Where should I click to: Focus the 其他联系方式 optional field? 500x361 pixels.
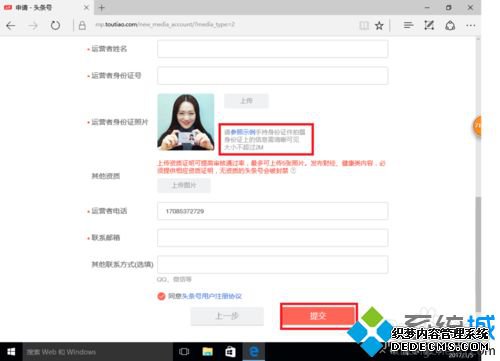pyautogui.click(x=273, y=264)
